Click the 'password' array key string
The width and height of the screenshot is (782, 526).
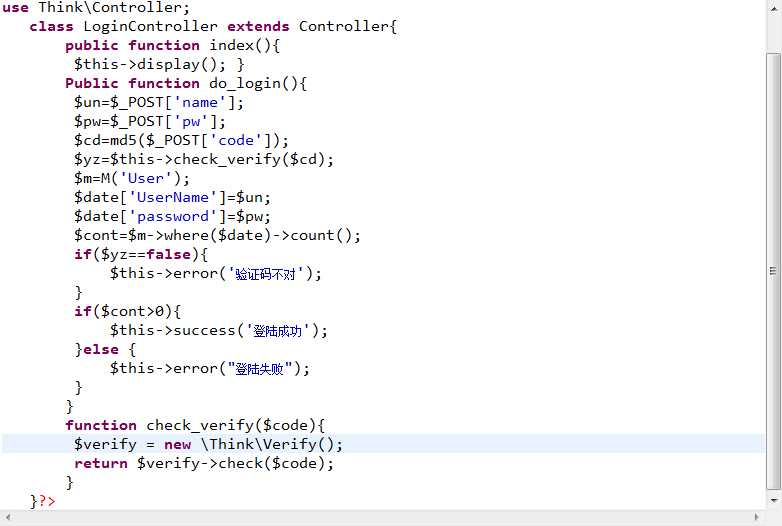(x=173, y=216)
